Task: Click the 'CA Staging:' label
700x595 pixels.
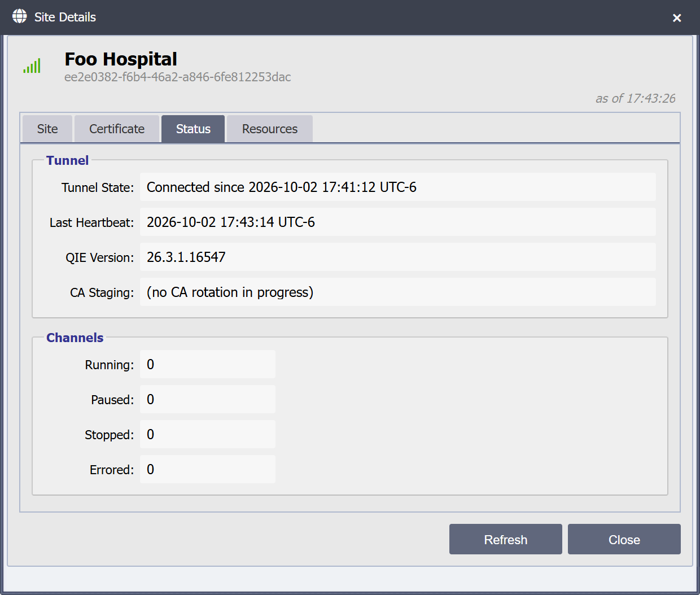Action: coord(102,292)
